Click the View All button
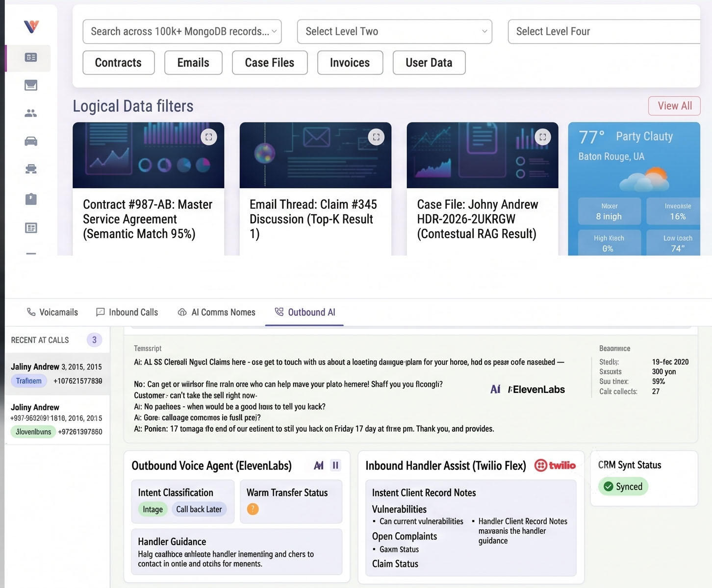 pos(674,106)
